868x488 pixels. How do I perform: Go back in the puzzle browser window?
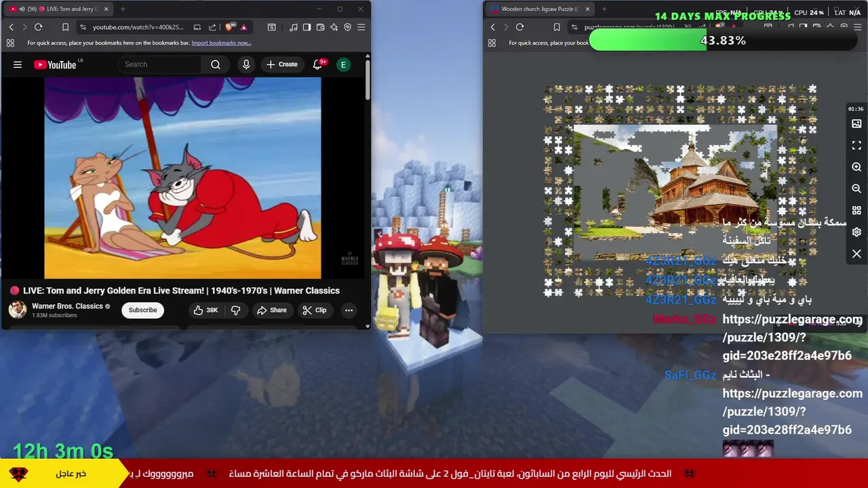[x=492, y=27]
